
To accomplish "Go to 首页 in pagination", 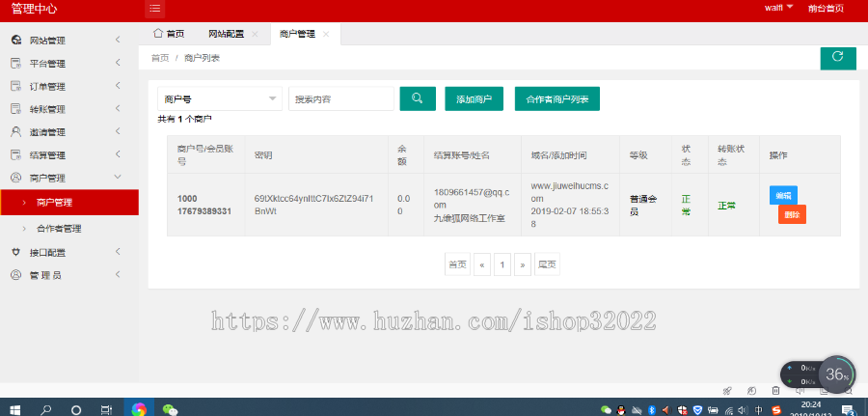I will (457, 264).
